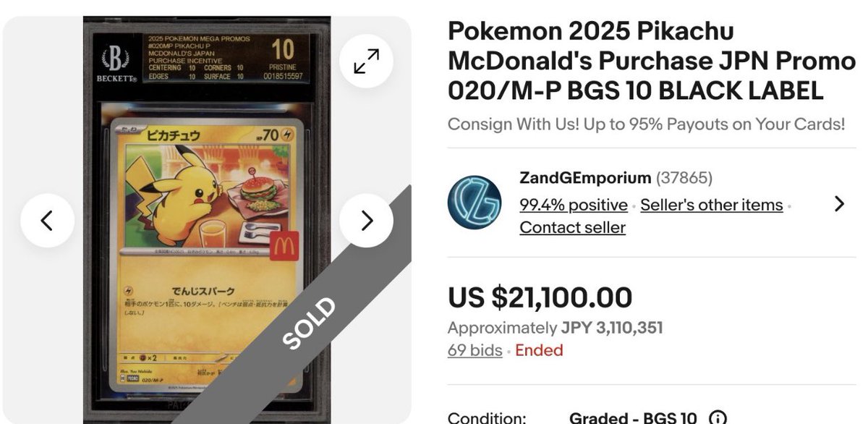The width and height of the screenshot is (868, 424).
Task: Open ZandGEmporium seller name
Action: [x=585, y=177]
